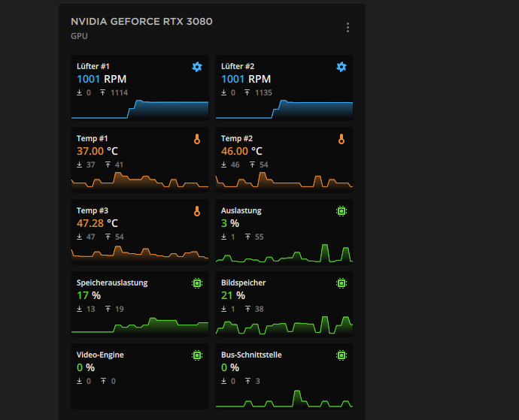Select the Bus-Schnittstelle graph
519x420 pixels.
pos(284,398)
